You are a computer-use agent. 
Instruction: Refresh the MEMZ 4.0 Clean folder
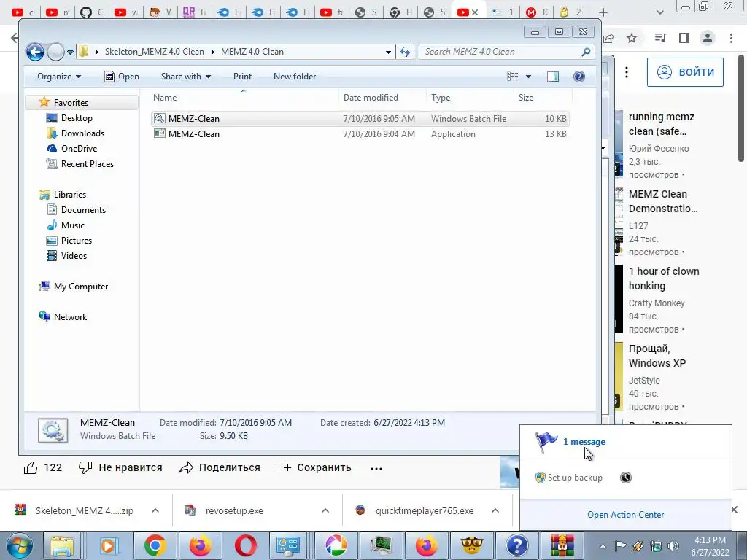coord(404,52)
